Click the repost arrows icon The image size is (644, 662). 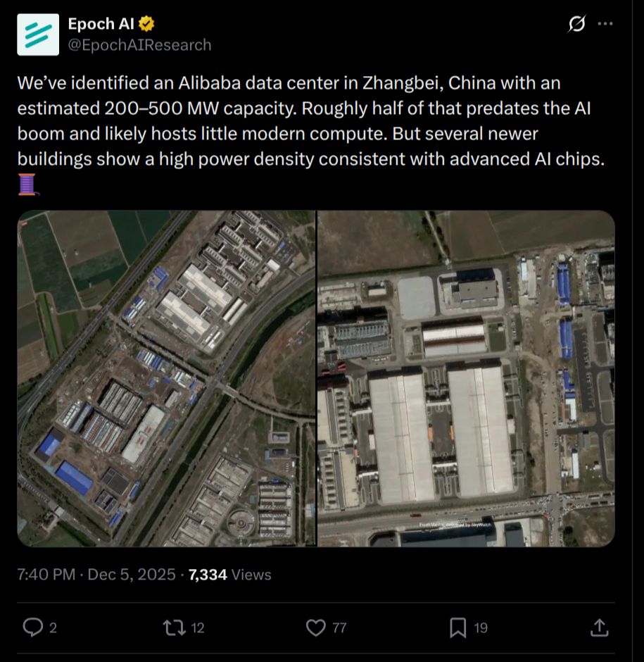tap(174, 627)
